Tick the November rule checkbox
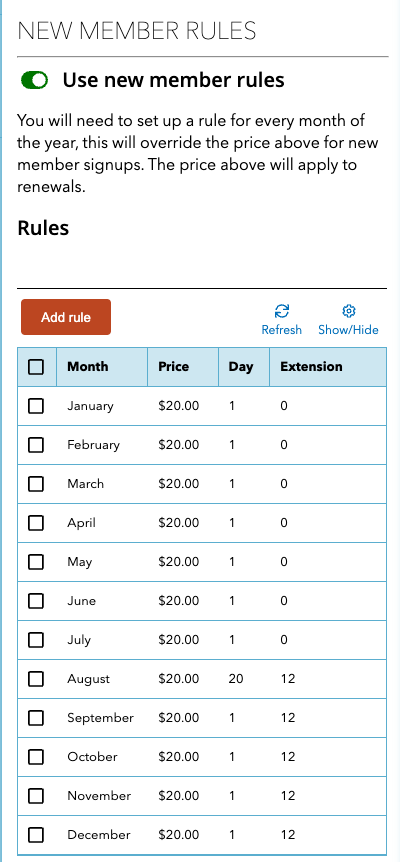Image resolution: width=400 pixels, height=862 pixels. click(36, 796)
